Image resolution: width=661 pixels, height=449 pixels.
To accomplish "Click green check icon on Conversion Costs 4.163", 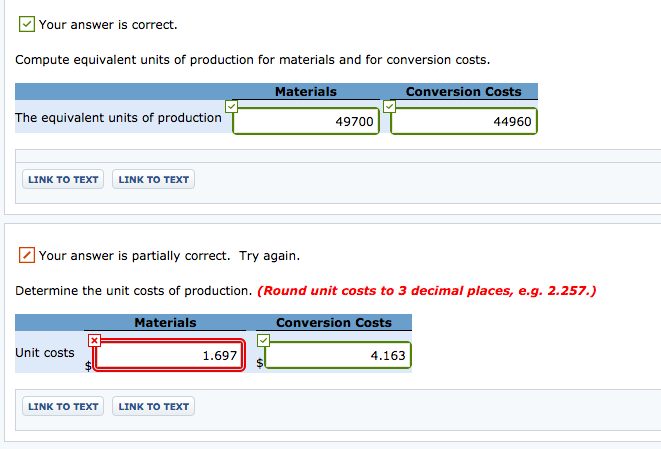I will 263,340.
